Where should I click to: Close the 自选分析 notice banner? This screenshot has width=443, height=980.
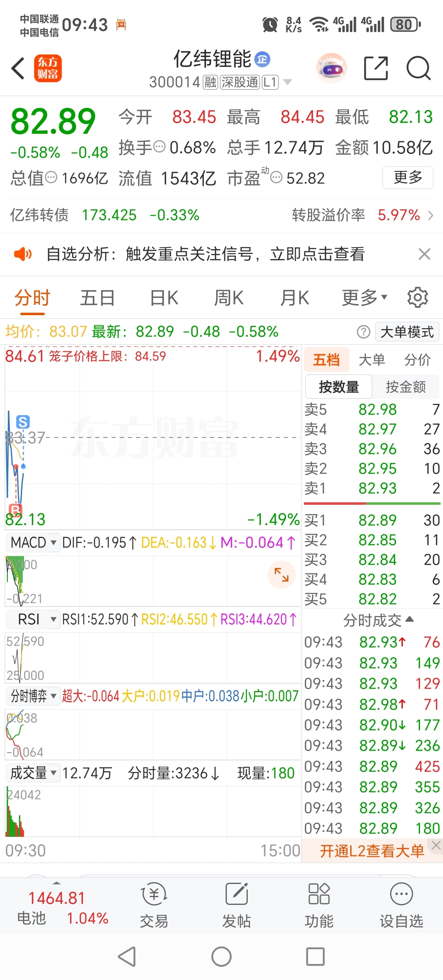[425, 254]
